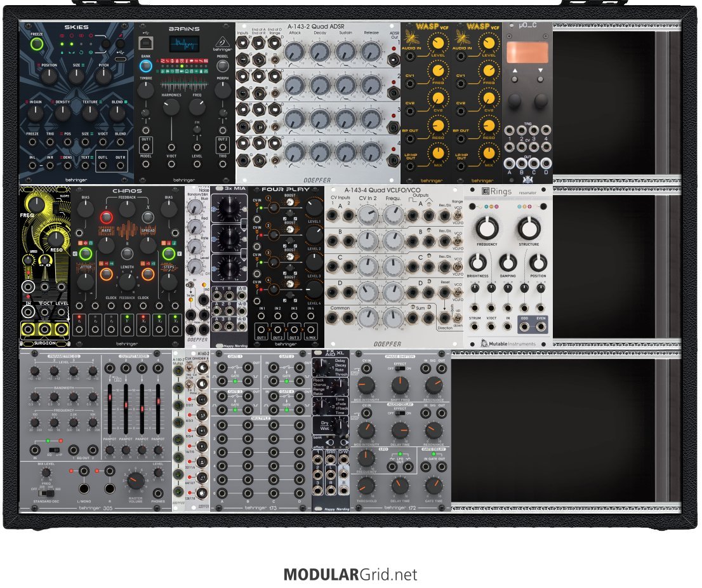
Task: Click the V/OCT jack on Brains
Action: tap(171, 164)
